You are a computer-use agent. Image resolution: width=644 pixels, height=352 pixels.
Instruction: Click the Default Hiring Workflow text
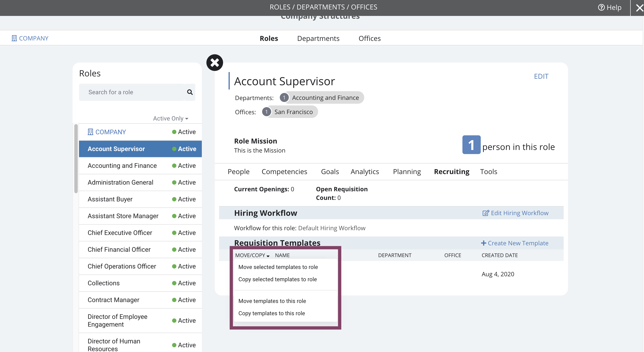(x=332, y=228)
